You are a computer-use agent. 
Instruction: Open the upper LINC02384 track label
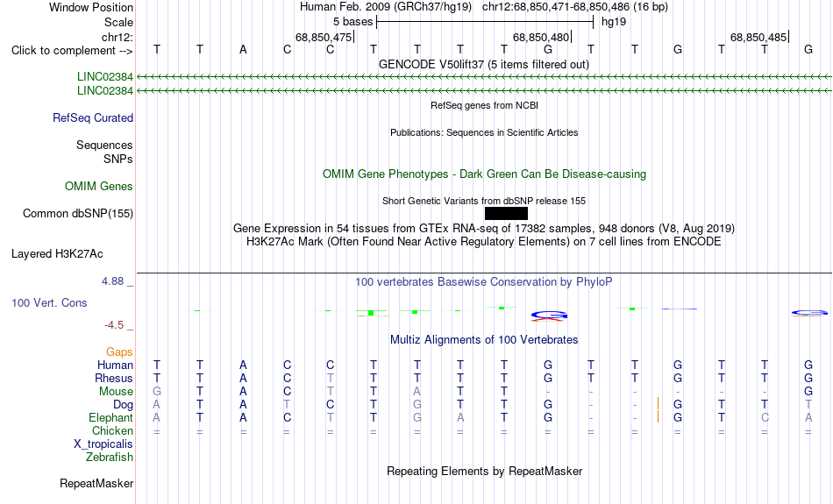point(105,77)
